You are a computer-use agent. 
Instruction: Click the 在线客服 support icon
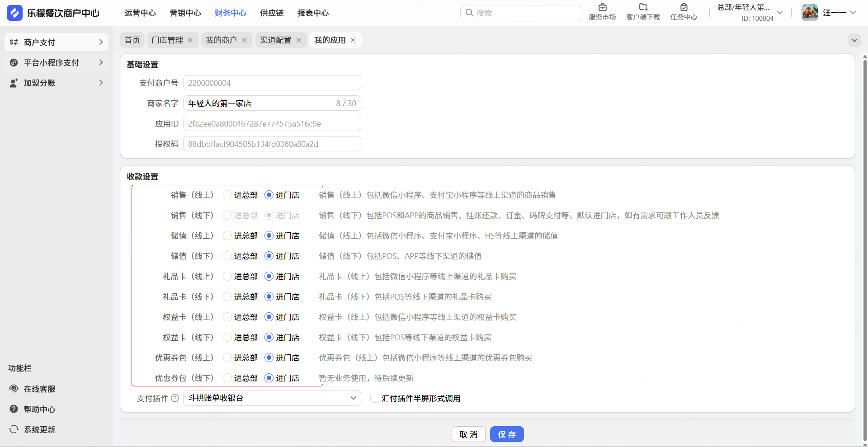pyautogui.click(x=14, y=389)
